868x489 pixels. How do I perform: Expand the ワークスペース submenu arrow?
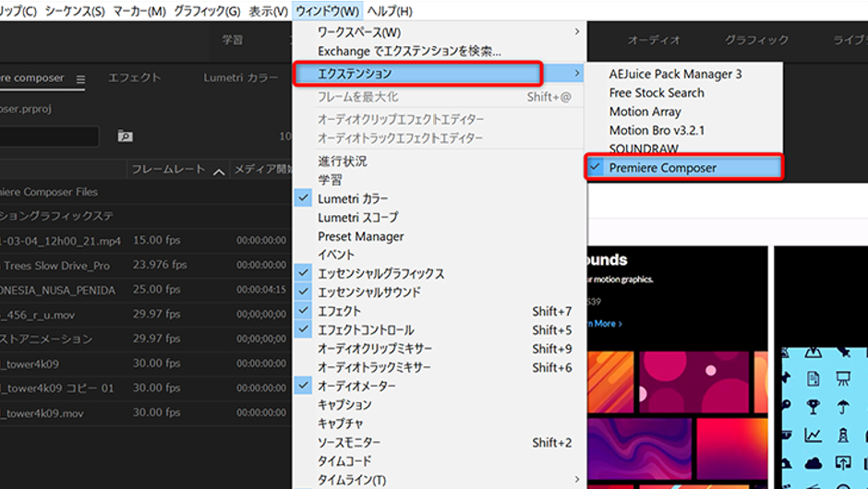pyautogui.click(x=577, y=31)
